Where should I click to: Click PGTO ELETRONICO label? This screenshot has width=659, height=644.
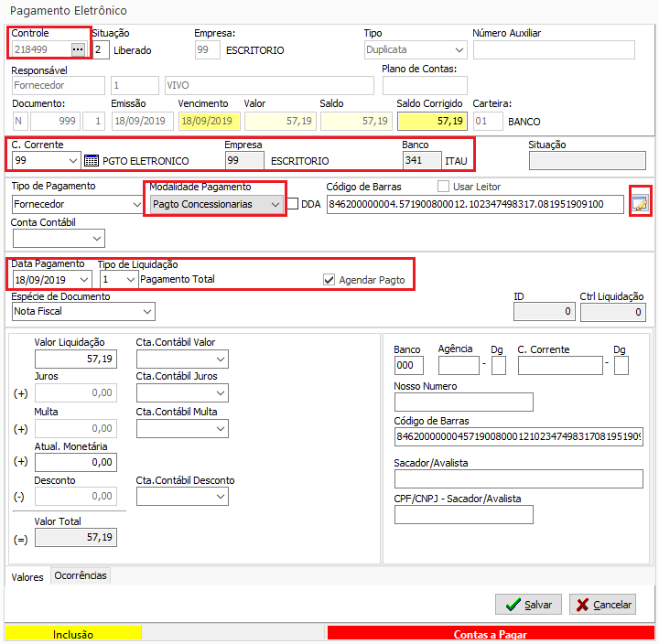[146, 161]
